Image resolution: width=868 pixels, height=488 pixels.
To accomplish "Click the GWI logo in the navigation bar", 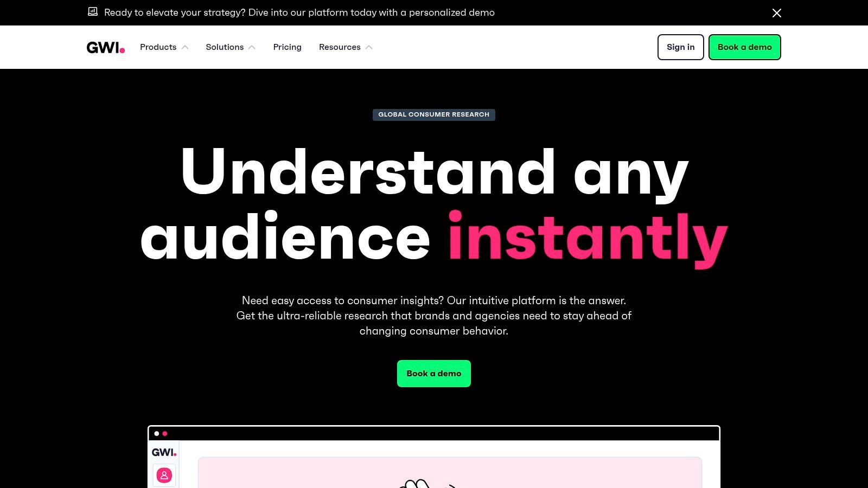I will tap(105, 47).
